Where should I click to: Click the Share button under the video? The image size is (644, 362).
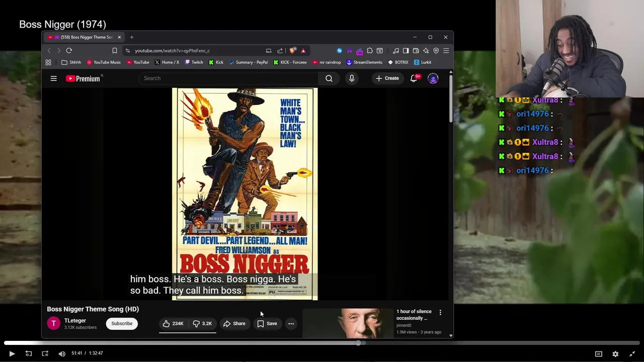point(234,324)
